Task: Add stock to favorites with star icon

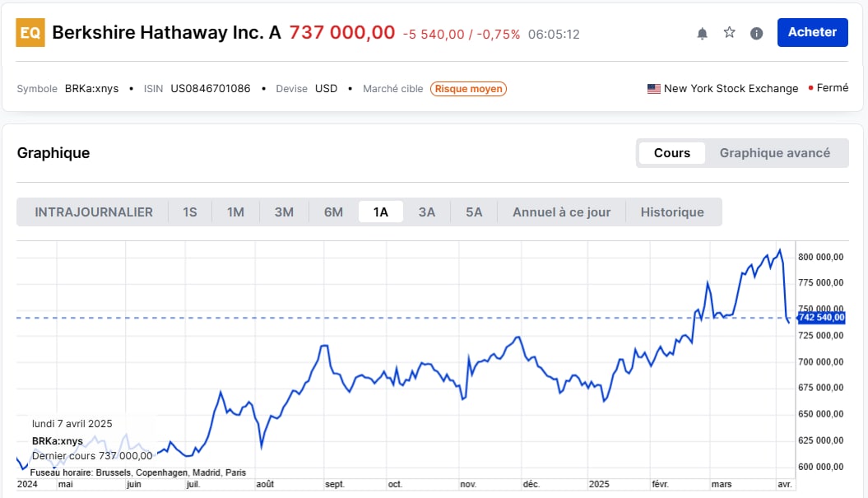Action: click(x=729, y=33)
